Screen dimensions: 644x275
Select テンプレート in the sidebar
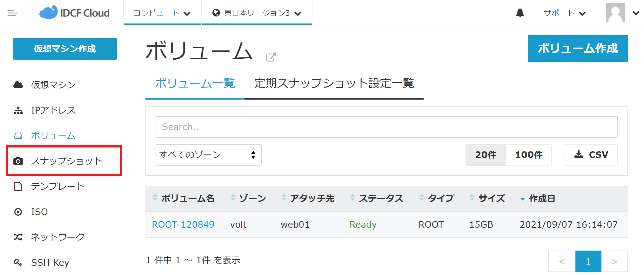point(57,186)
